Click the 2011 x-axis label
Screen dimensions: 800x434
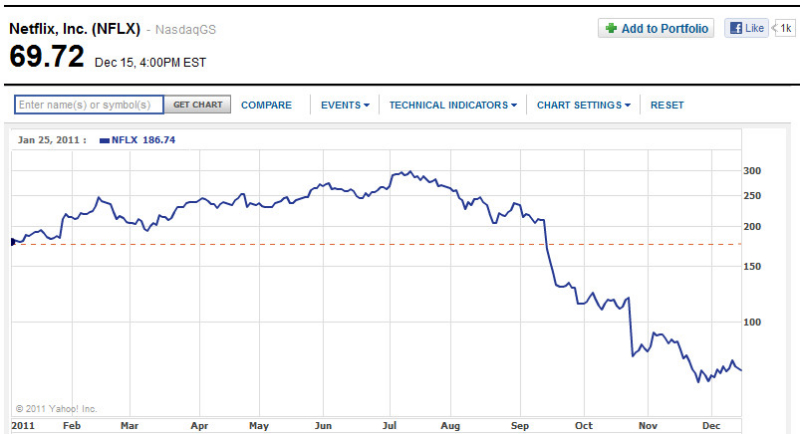pos(23,426)
